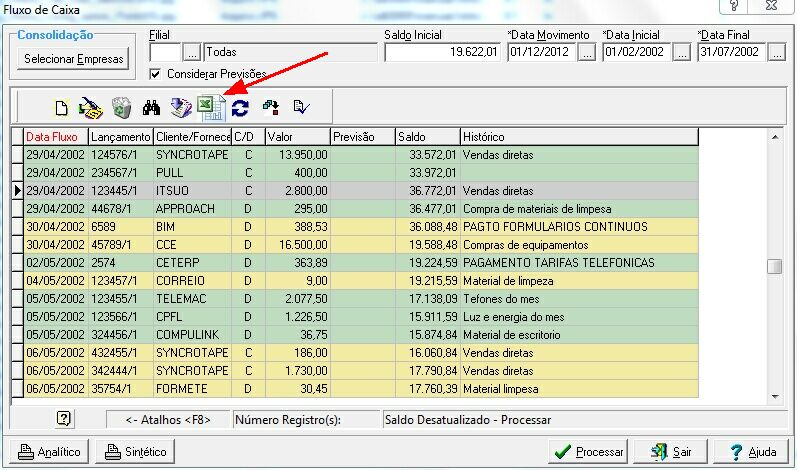Click the grid scrollbar up arrow

[x=775, y=137]
